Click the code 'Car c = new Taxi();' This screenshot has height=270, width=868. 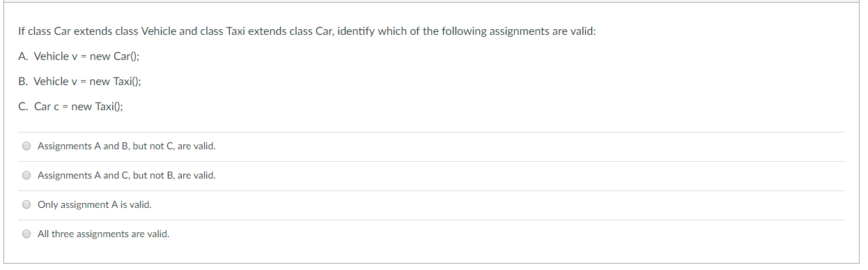79,107
